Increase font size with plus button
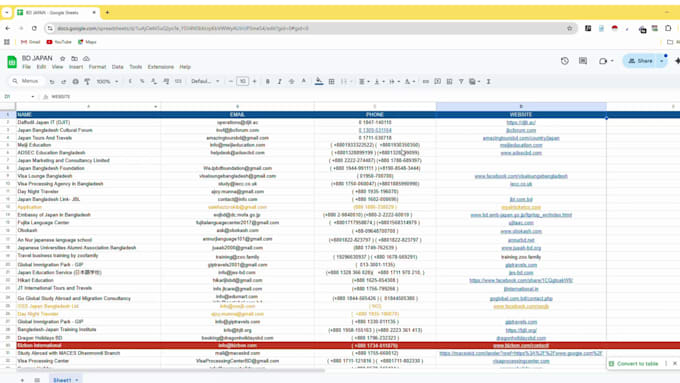This screenshot has height=383, width=680. (x=255, y=82)
